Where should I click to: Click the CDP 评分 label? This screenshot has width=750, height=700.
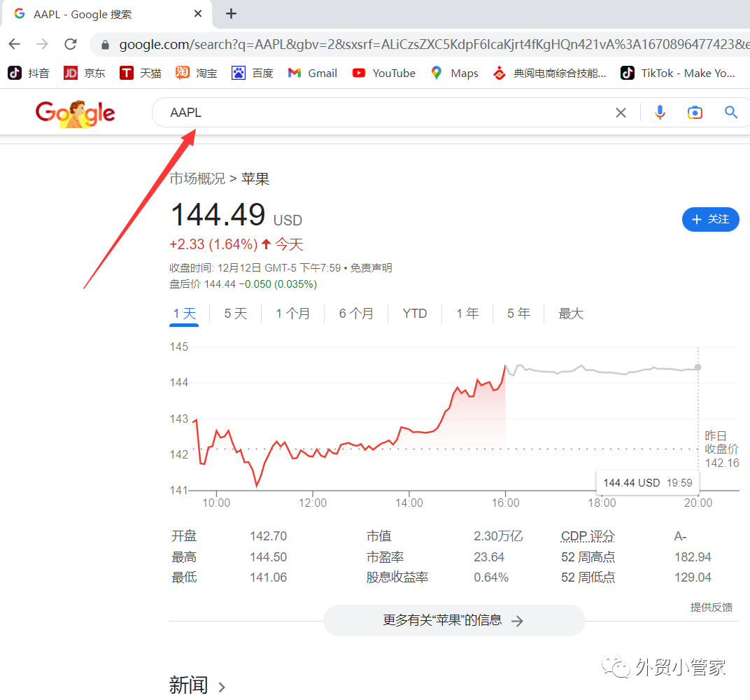pos(588,536)
